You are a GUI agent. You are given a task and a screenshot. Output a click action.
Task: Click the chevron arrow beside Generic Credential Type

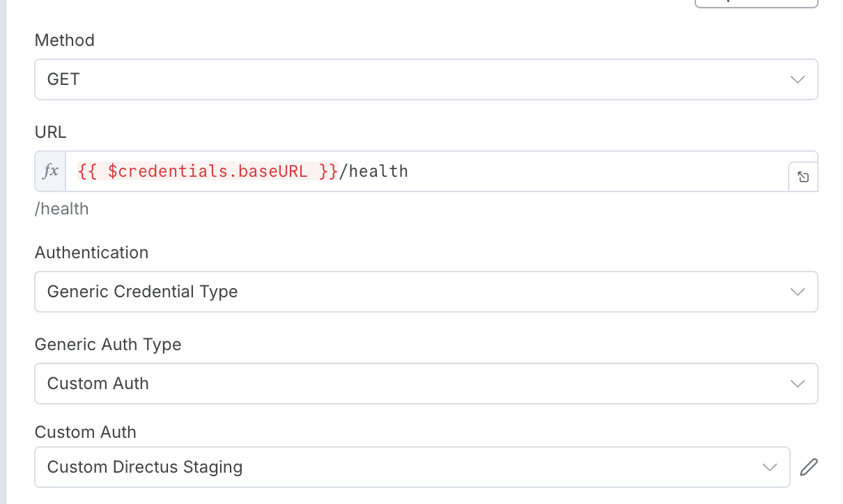click(x=798, y=292)
